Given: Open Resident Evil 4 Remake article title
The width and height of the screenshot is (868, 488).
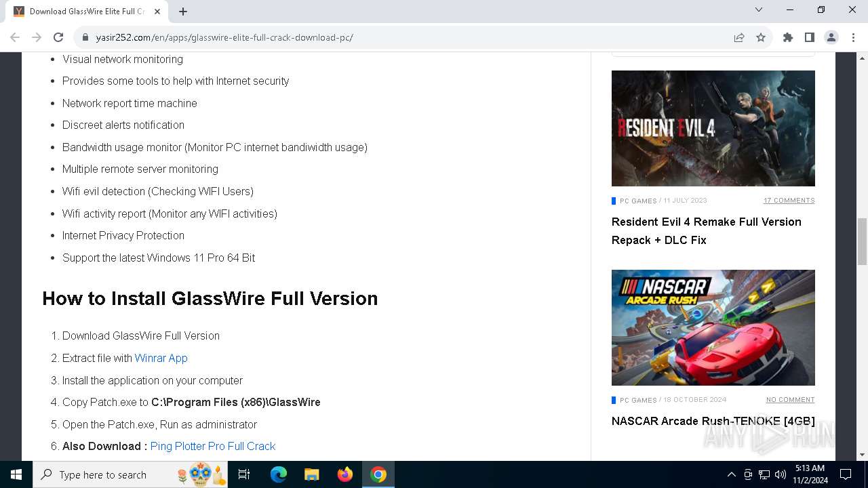Looking at the screenshot, I should click(x=707, y=230).
